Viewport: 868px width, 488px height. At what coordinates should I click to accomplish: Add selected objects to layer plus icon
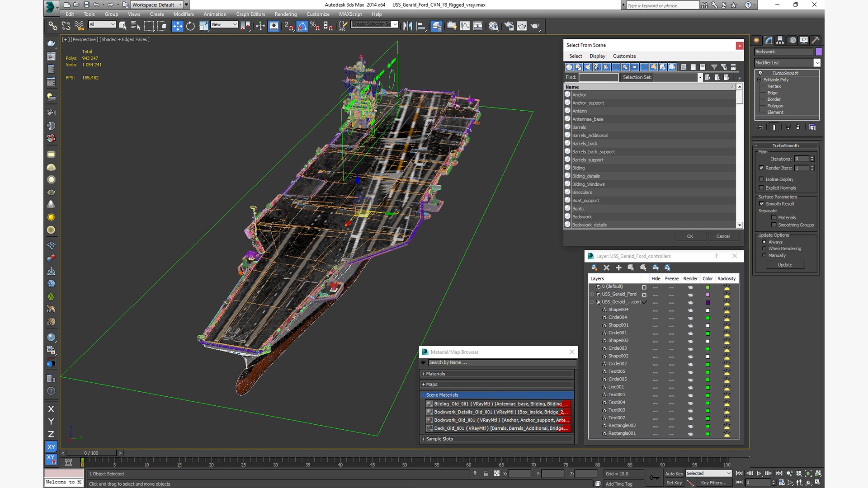[618, 267]
